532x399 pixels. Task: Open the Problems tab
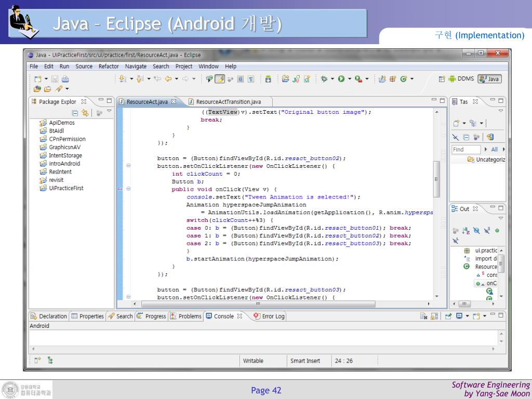pyautogui.click(x=186, y=316)
